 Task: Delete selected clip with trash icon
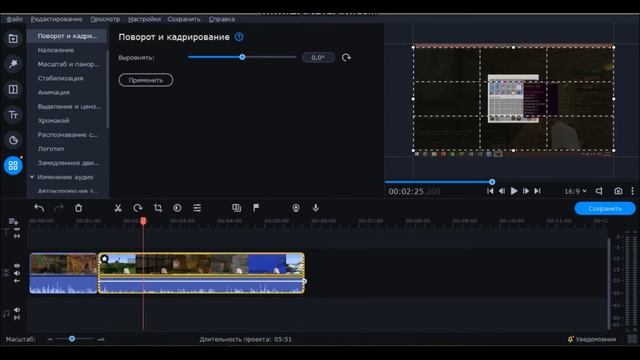(78, 208)
